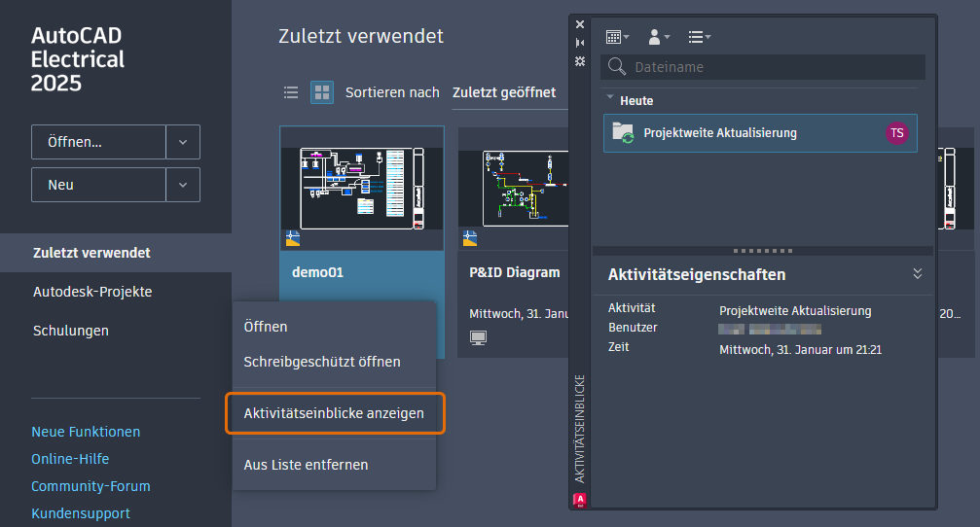Click the file type icon on demo01
This screenshot has width=980, height=527.
point(293,238)
